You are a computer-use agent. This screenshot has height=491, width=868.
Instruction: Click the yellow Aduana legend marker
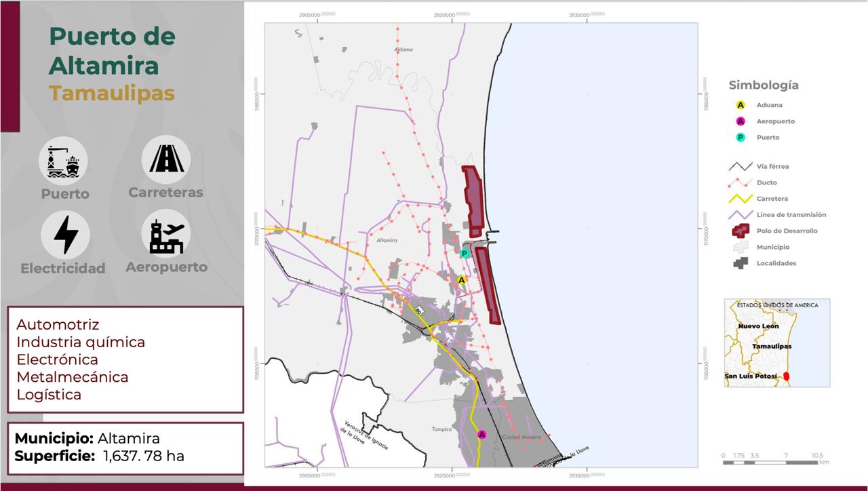(x=741, y=105)
